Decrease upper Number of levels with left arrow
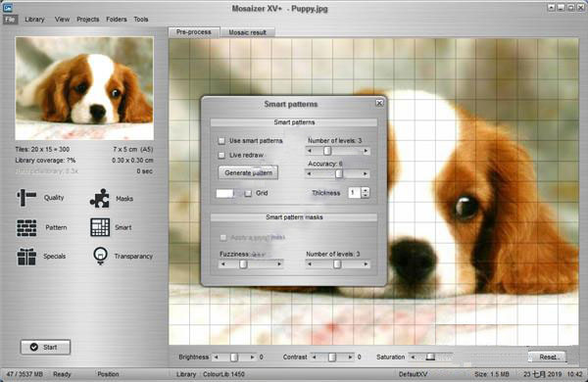The image size is (588, 382). [x=310, y=151]
